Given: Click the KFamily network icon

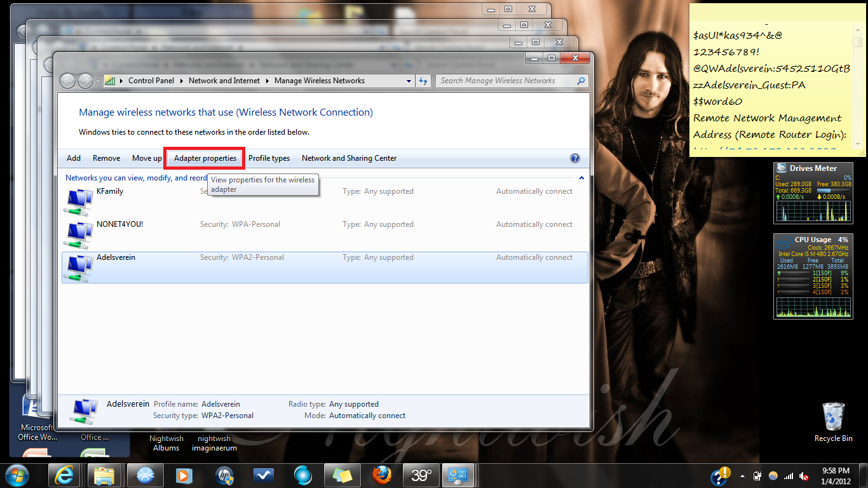Looking at the screenshot, I should (x=79, y=201).
